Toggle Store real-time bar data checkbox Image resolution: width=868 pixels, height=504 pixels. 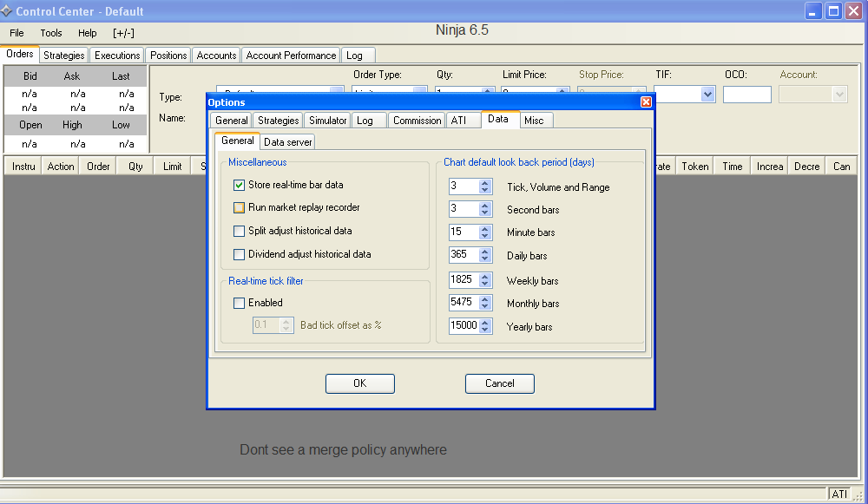(x=240, y=185)
